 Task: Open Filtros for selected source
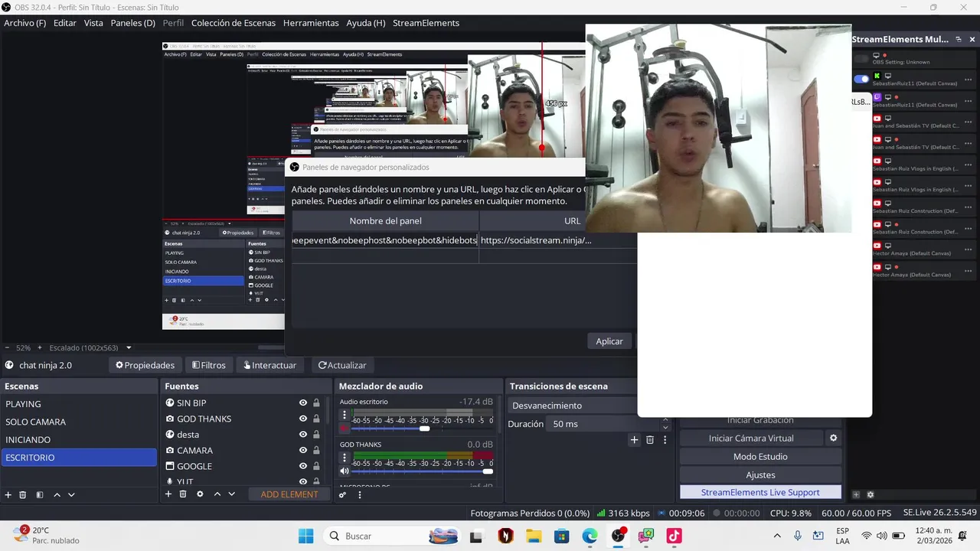click(209, 365)
